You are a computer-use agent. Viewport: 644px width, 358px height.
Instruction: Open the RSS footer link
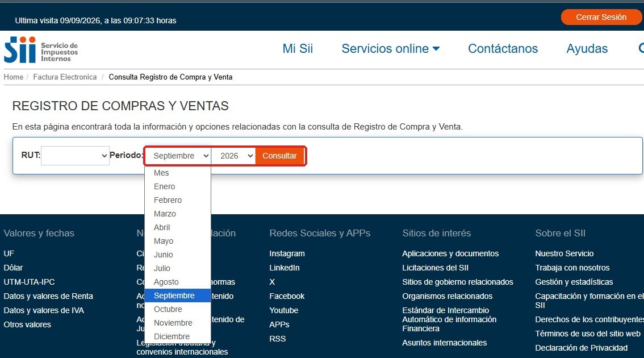(278, 339)
